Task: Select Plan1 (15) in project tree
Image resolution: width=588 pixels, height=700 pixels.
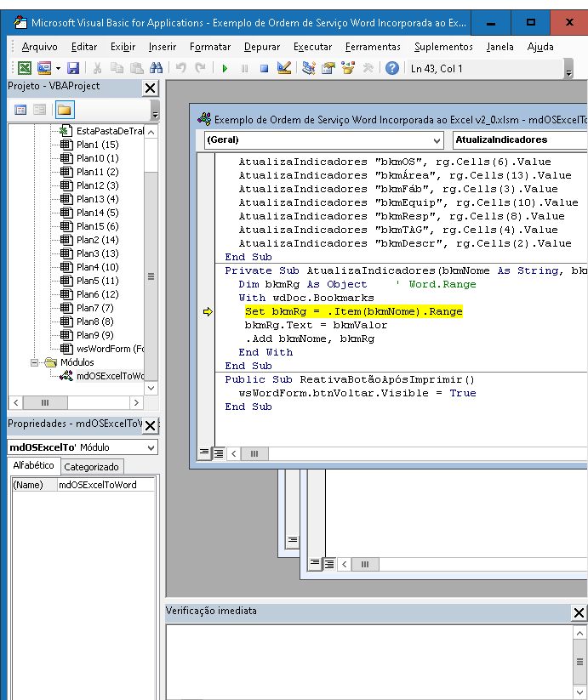Action: click(x=97, y=145)
